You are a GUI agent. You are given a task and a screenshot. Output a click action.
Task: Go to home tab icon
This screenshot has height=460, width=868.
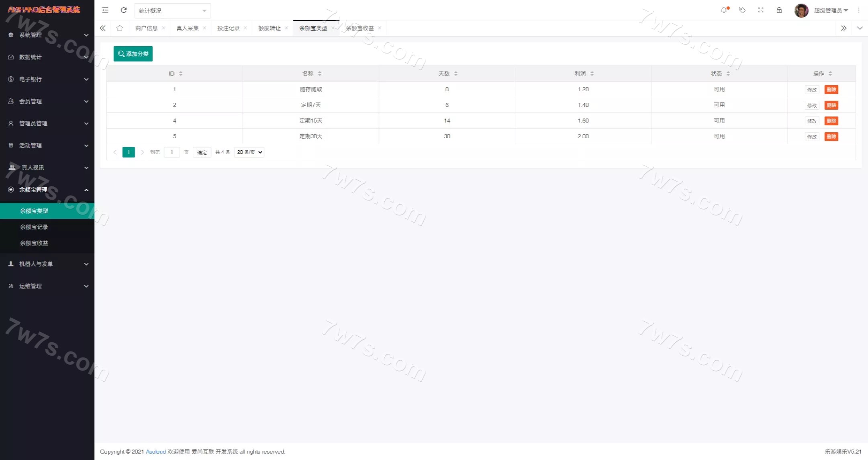coord(120,28)
